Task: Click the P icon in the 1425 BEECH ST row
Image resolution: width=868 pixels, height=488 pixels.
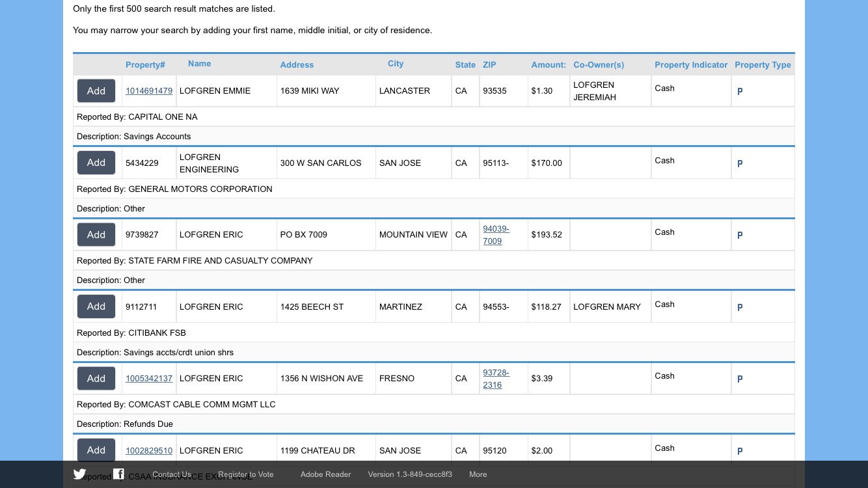Action: coord(740,308)
